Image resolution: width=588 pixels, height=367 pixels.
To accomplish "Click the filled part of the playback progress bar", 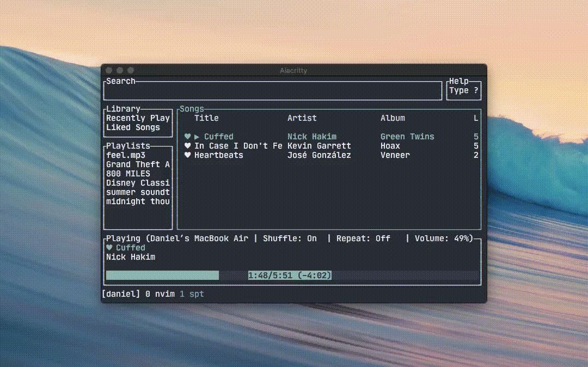I will pos(162,276).
